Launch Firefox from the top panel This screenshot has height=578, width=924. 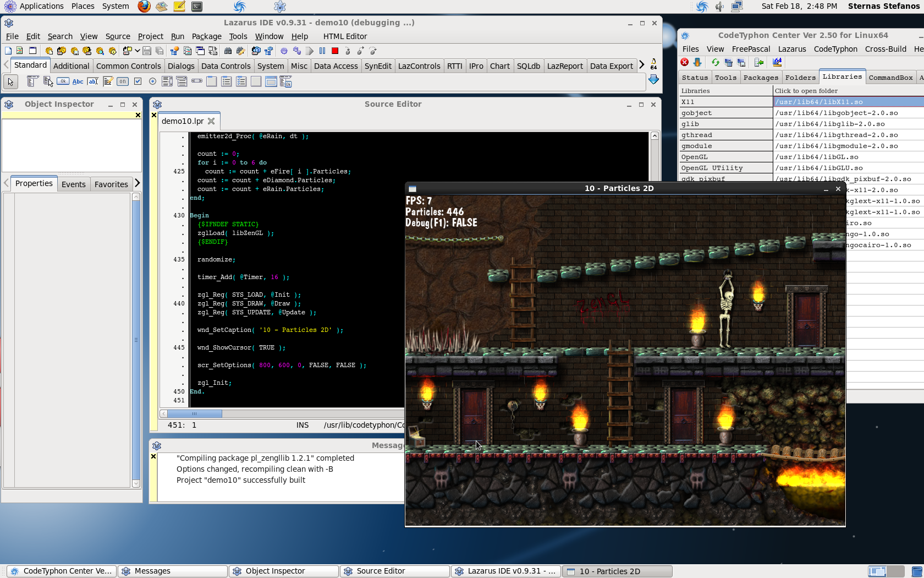click(144, 7)
